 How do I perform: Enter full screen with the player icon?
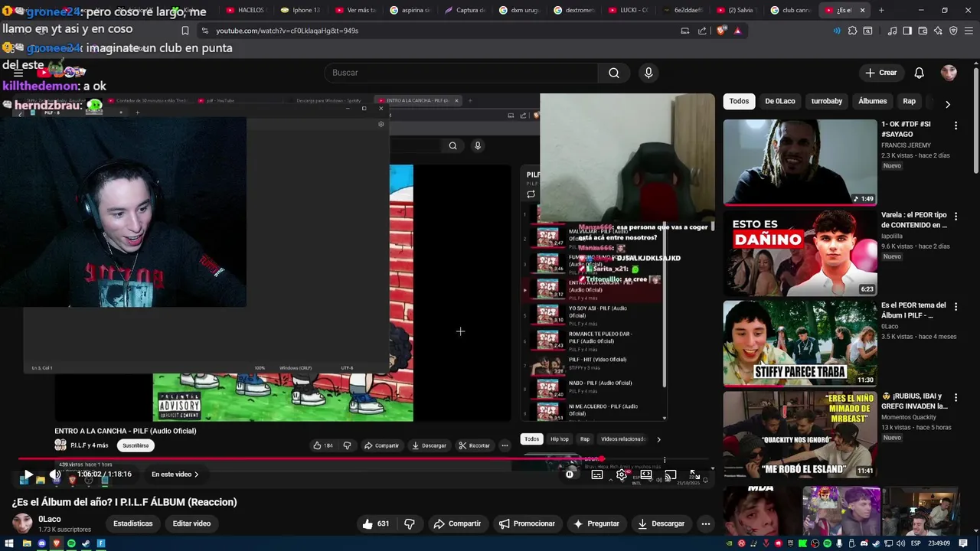tap(694, 474)
